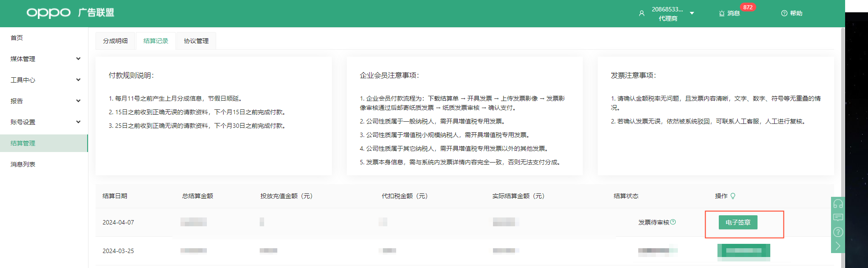Click the page vertical scrollbar
This screenshot has height=268, width=868.
coord(842,132)
